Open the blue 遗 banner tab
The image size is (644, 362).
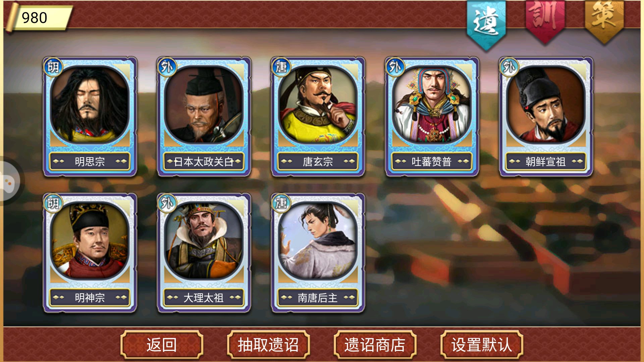pyautogui.click(x=486, y=23)
